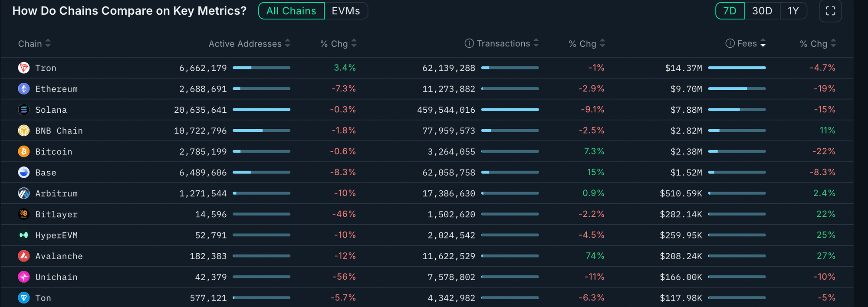
Task: Click the Avalanche chain icon
Action: tap(24, 256)
